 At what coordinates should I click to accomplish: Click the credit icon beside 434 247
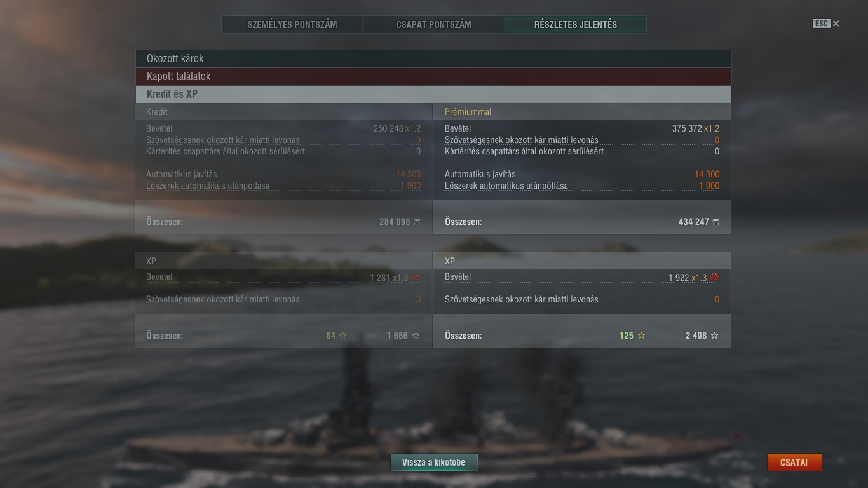[x=716, y=222]
